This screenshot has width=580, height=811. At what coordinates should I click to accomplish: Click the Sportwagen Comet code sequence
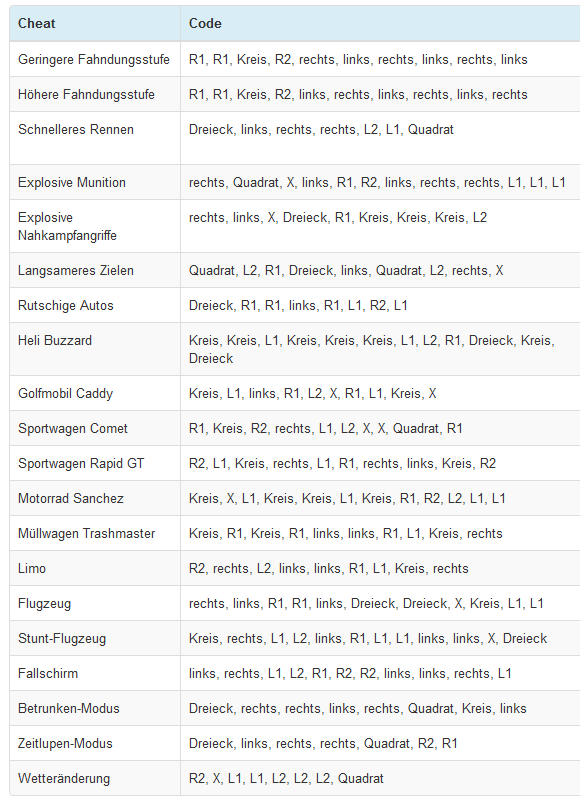pos(325,429)
